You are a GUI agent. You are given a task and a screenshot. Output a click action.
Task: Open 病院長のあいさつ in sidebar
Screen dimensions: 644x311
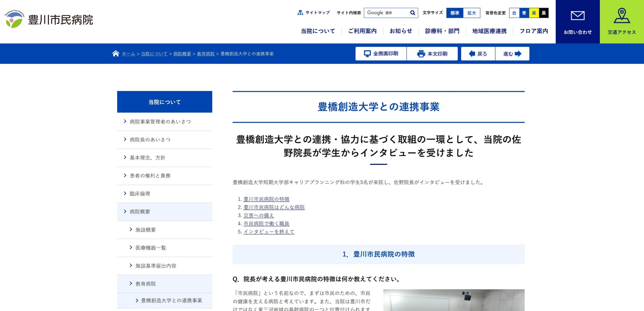click(x=165, y=140)
